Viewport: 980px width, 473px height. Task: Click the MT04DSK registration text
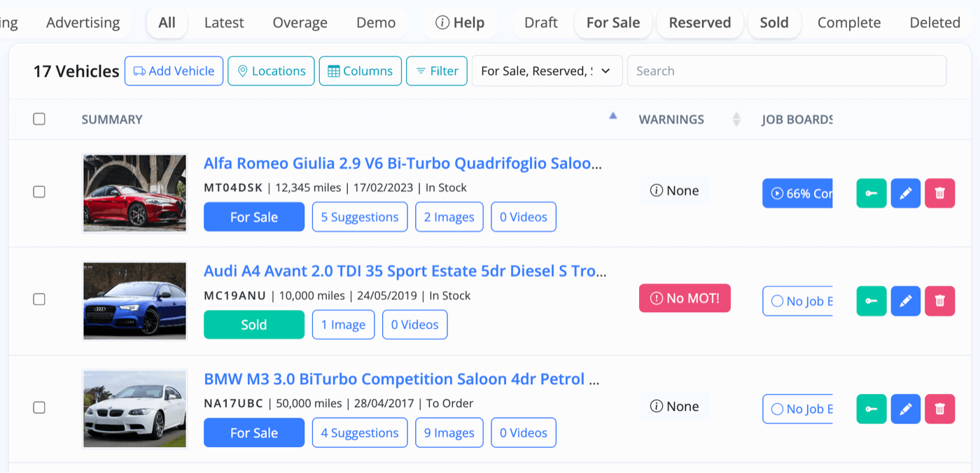[233, 188]
